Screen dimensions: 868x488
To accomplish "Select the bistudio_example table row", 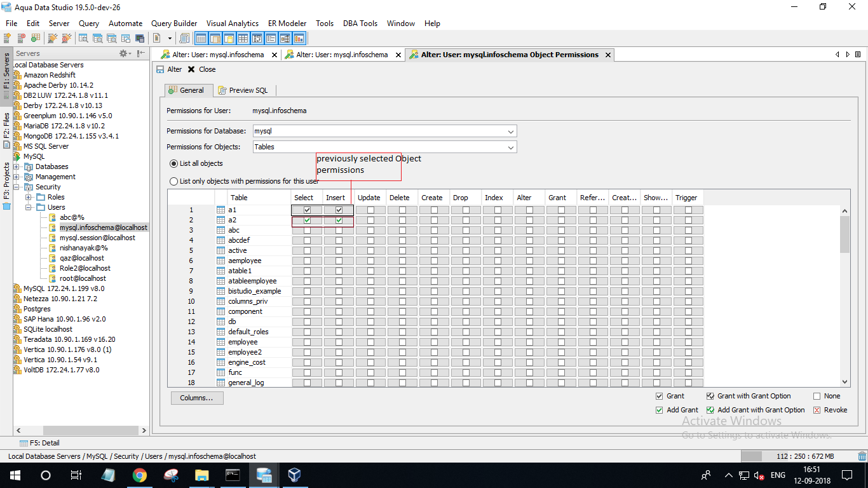I will tap(254, 291).
